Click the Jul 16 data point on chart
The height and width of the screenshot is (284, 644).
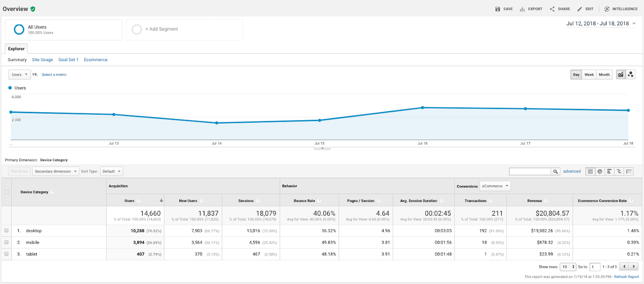tap(422, 108)
